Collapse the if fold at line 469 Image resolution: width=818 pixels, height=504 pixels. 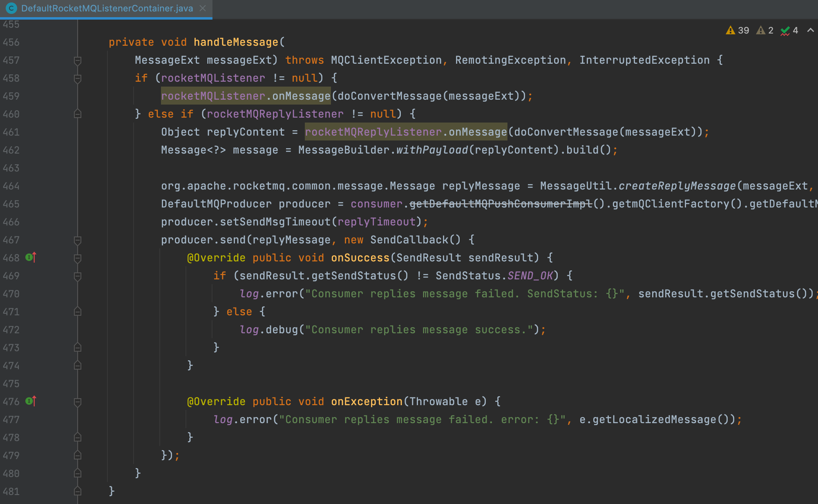(78, 276)
